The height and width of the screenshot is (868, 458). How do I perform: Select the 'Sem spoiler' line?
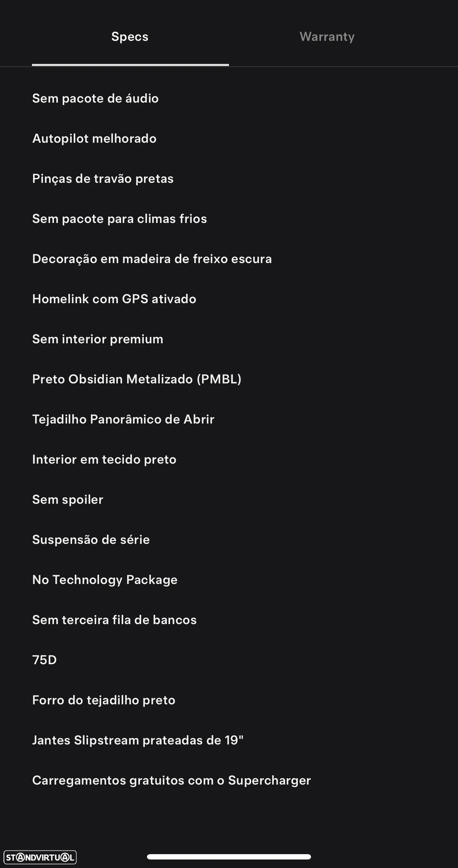[68, 499]
